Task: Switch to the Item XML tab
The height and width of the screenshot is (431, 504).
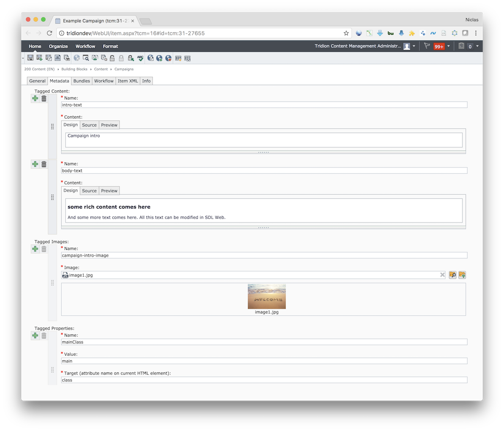Action: pyautogui.click(x=128, y=81)
